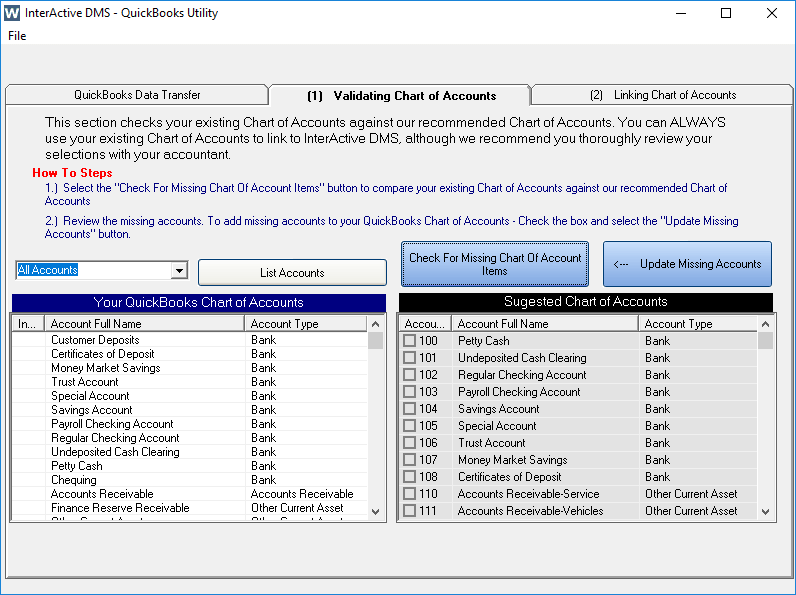
Task: Click the InterActive DMS app icon in title bar
Action: (12, 13)
